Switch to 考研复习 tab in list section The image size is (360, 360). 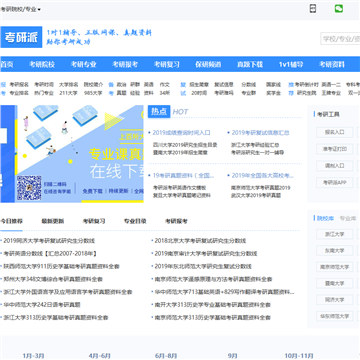point(94,221)
